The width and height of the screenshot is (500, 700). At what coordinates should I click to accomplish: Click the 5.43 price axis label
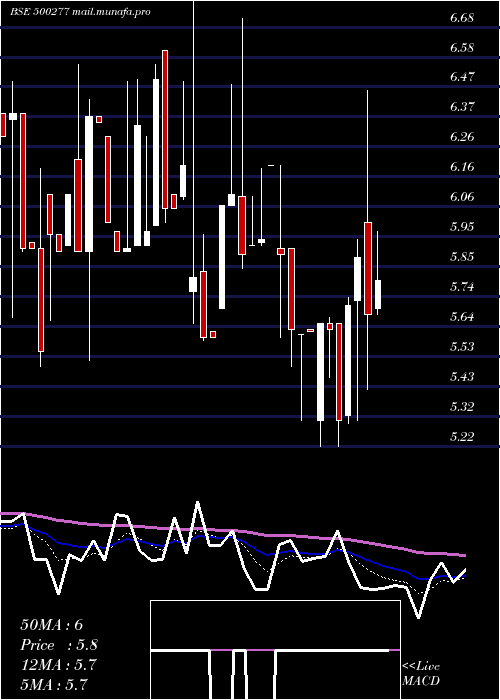tap(462, 376)
